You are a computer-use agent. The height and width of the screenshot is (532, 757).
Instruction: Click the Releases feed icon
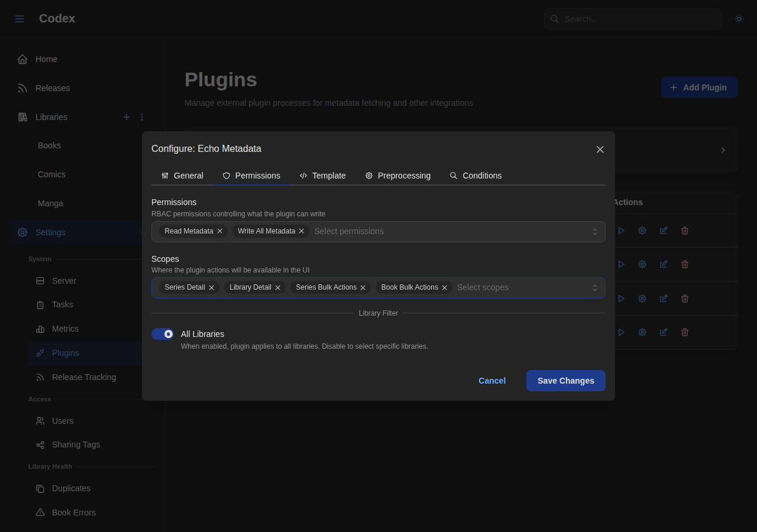click(x=22, y=88)
